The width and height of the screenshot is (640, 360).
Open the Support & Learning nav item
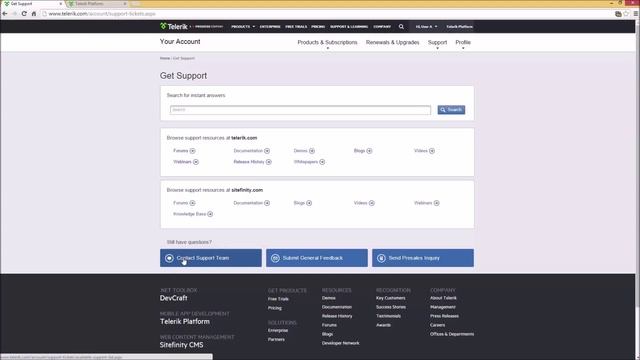click(x=349, y=27)
